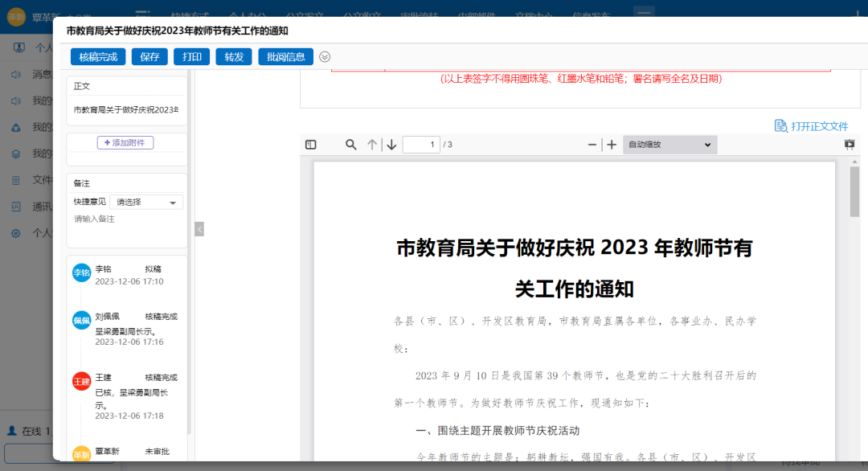Viewport: 868px width, 471px height.
Task: Collapse the side panel with arrow tab
Action: coord(199,228)
